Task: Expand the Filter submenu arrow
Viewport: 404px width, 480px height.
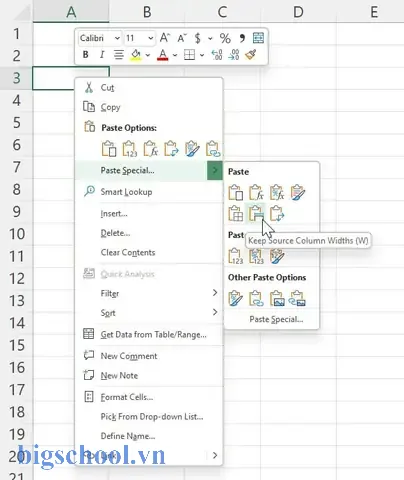Action: click(x=215, y=293)
